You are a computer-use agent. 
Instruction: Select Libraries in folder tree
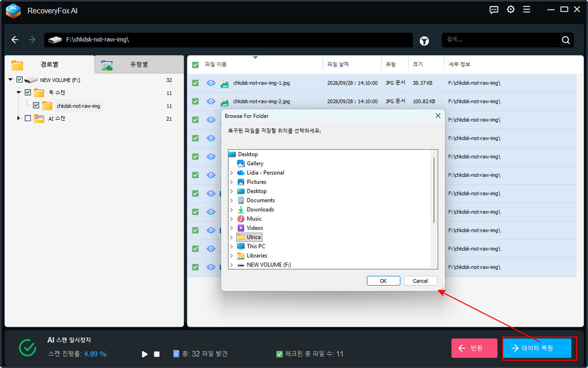257,256
